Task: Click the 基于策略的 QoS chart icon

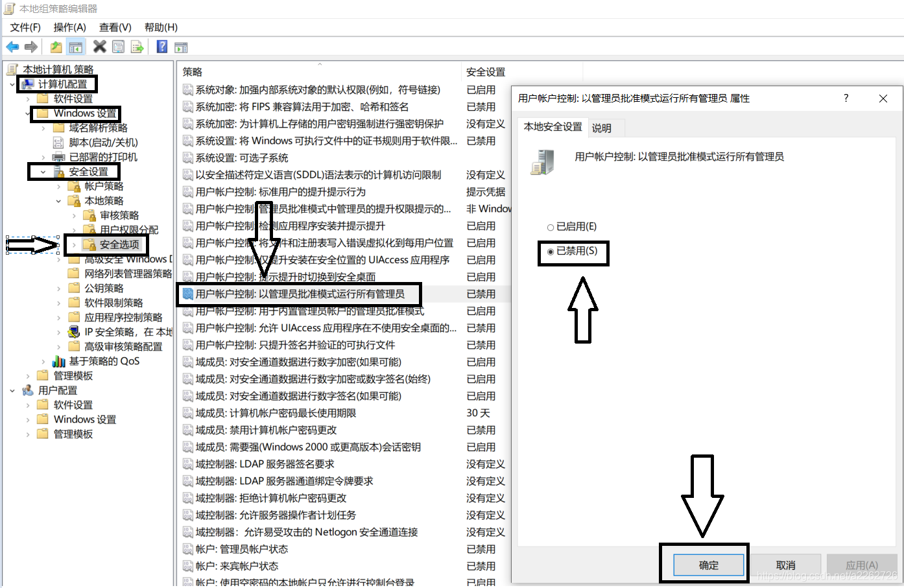Action: click(58, 361)
